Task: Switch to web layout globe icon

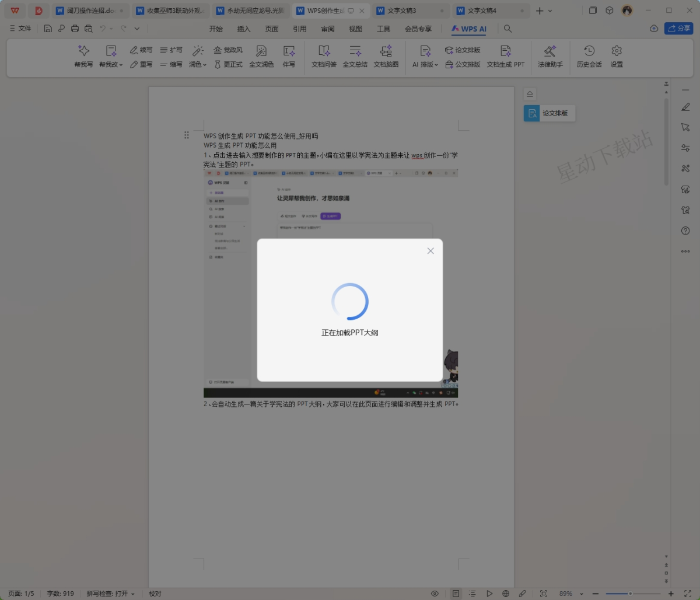Action: click(506, 594)
